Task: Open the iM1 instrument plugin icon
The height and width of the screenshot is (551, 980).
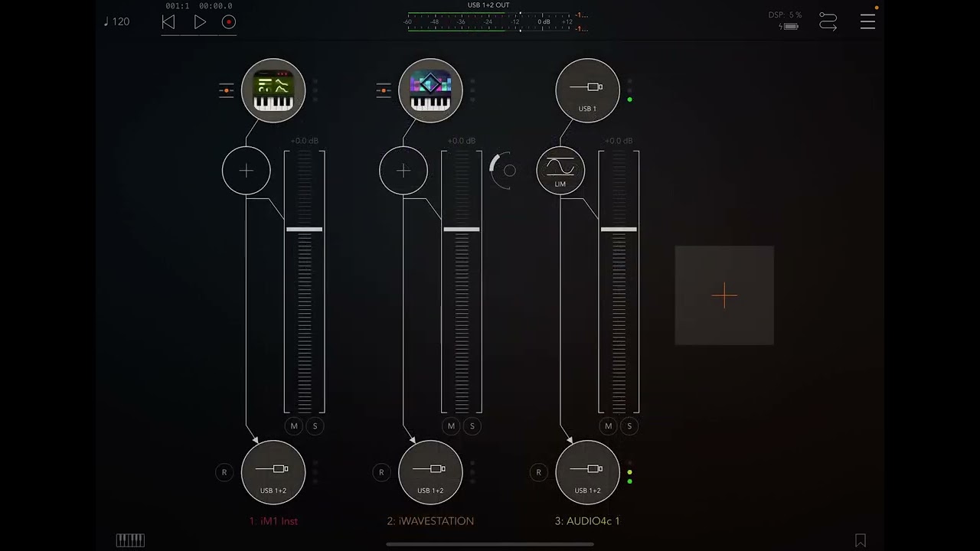Action: click(273, 90)
